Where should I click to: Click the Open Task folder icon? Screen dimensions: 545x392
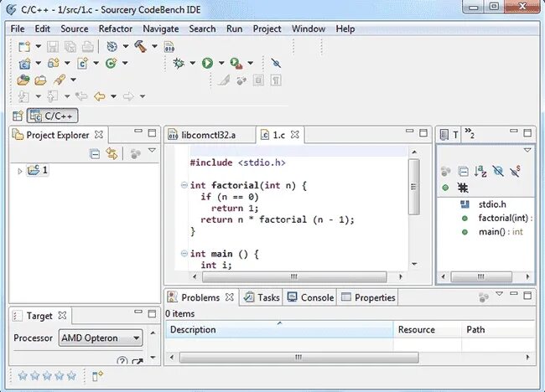pos(41,80)
